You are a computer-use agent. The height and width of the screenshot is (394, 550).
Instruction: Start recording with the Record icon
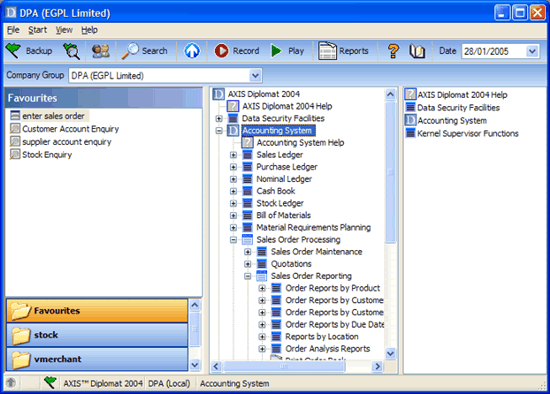tap(221, 51)
